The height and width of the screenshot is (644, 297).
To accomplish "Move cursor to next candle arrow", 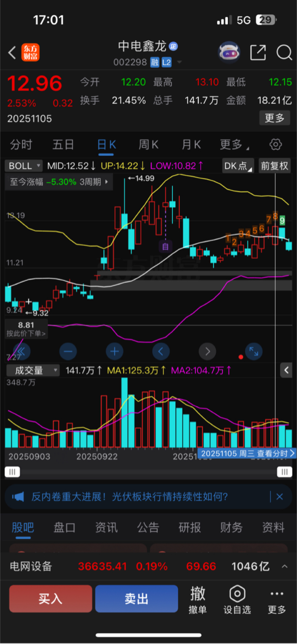I will (207, 352).
